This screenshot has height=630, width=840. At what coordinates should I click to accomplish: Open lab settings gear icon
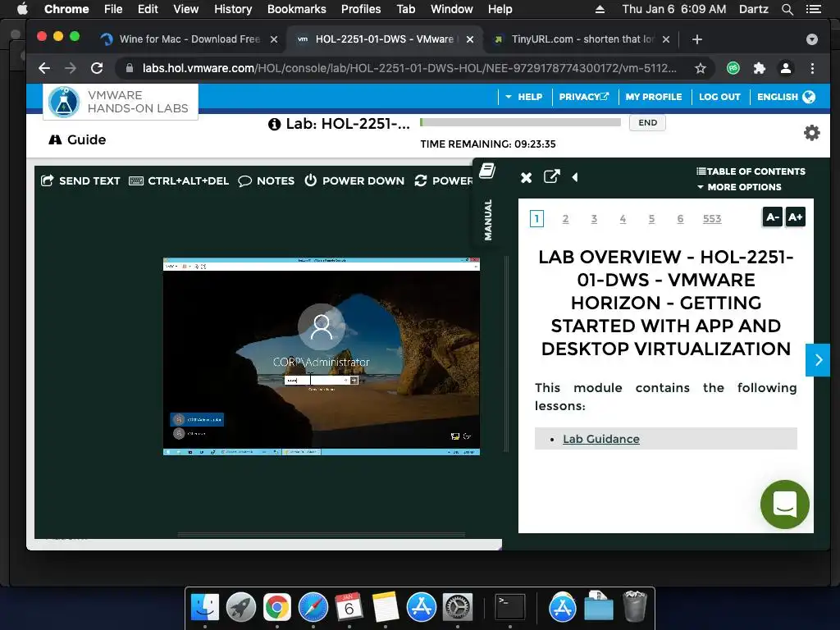tap(811, 132)
